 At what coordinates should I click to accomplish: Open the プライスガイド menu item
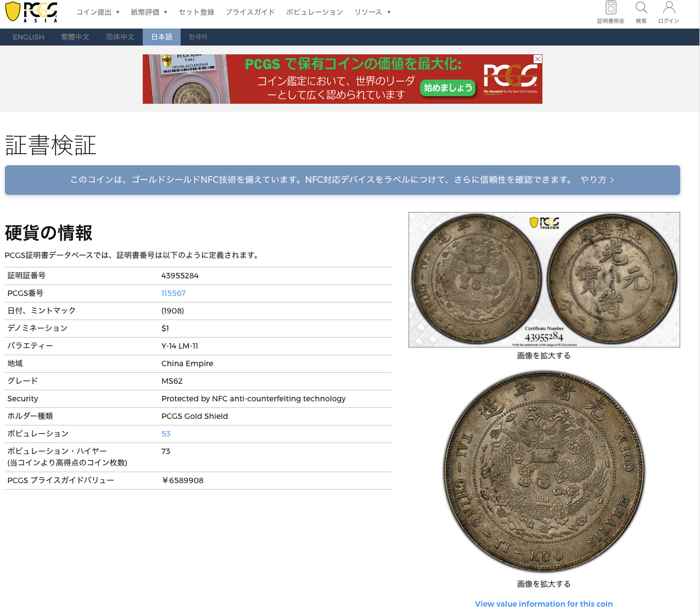250,12
